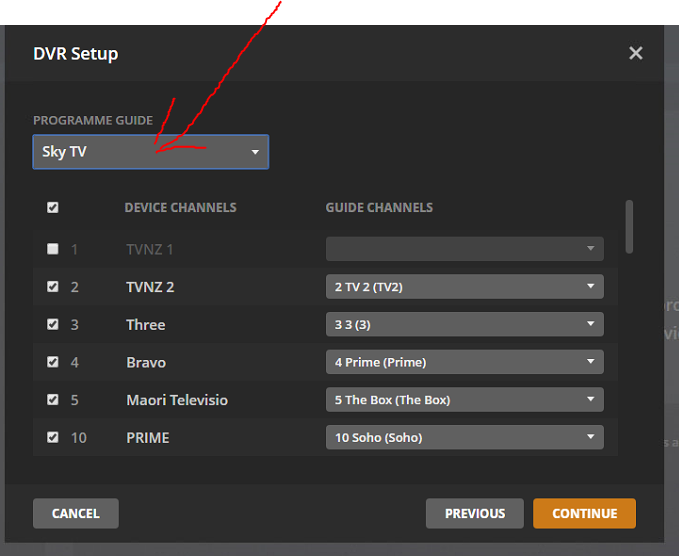Uncheck the TVNZ 2 channel checkbox
Image resolution: width=679 pixels, height=556 pixels.
[x=53, y=287]
